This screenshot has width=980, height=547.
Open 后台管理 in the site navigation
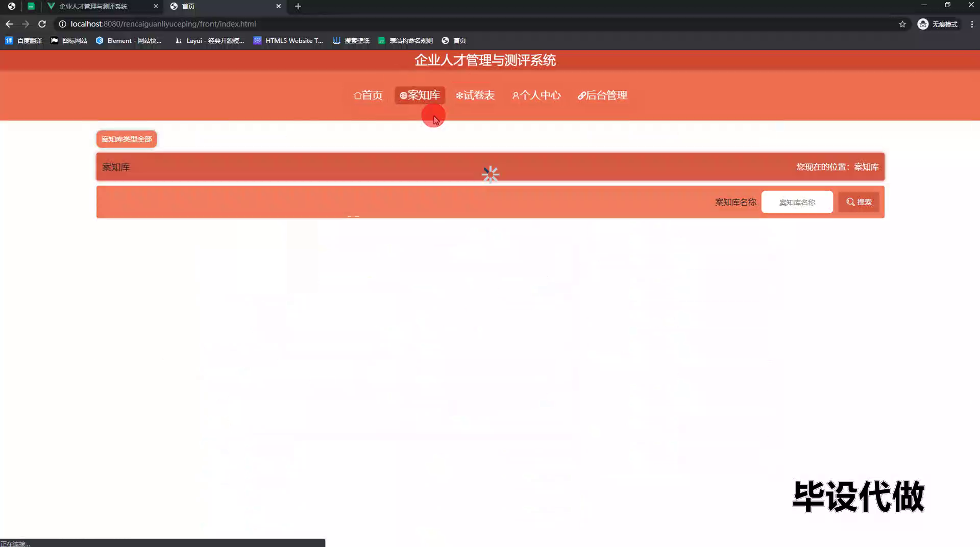pyautogui.click(x=602, y=95)
